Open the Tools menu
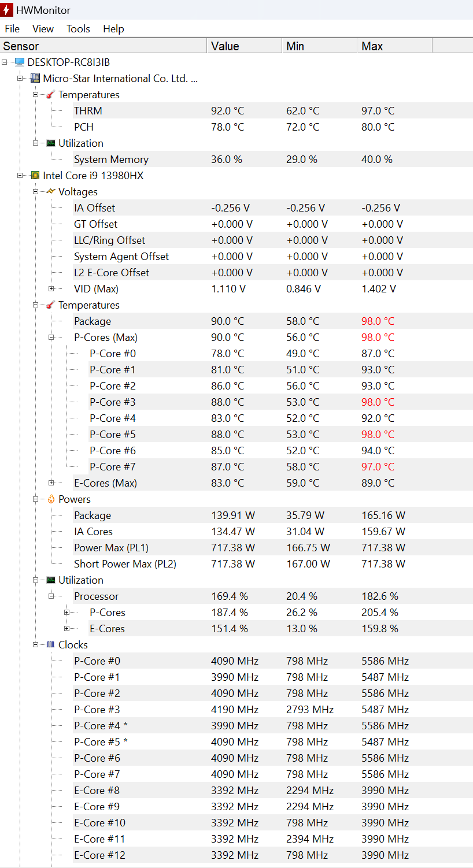This screenshot has width=473, height=868. (x=78, y=29)
